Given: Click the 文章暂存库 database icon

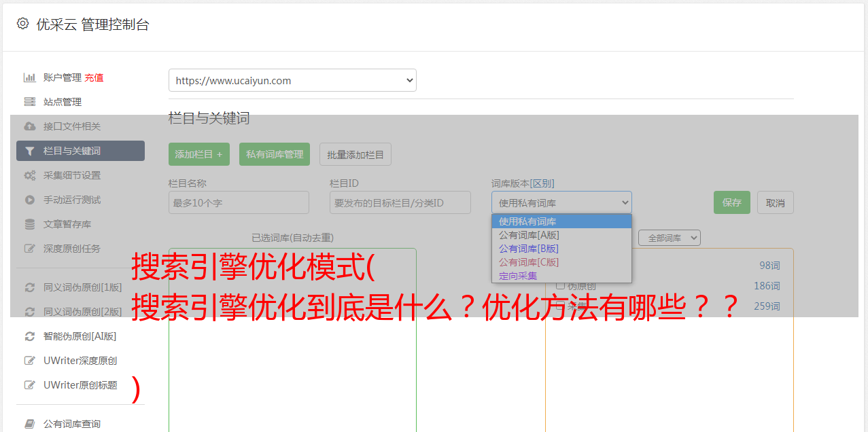Looking at the screenshot, I should [x=29, y=224].
